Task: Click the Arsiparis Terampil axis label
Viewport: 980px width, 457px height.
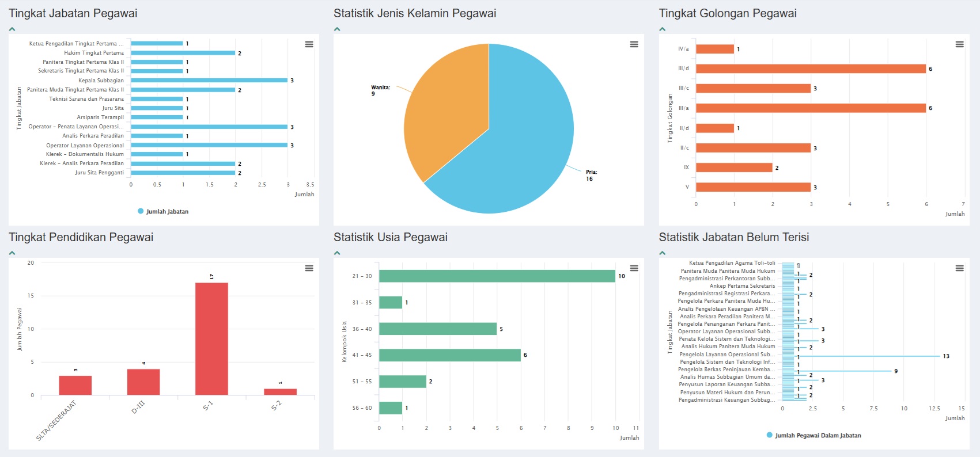Action: [100, 117]
